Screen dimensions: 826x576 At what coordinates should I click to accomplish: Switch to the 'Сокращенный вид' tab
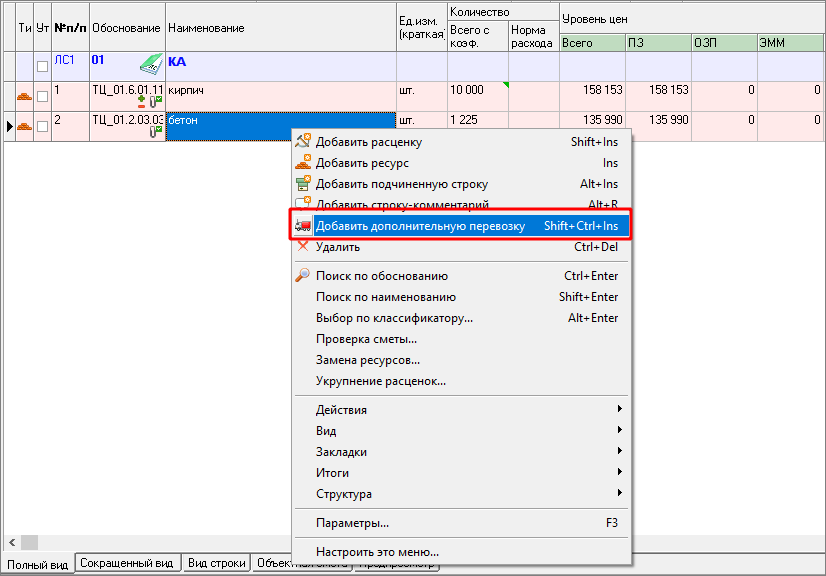[128, 564]
